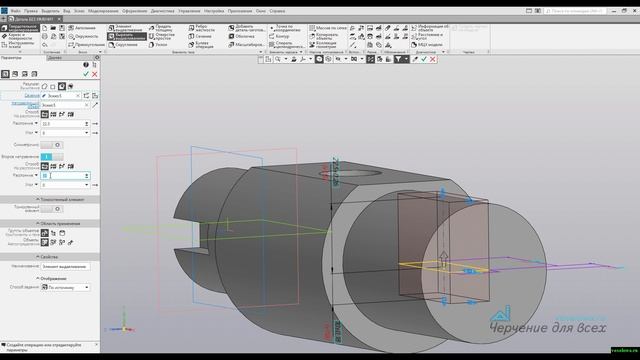
Task: Open the Файл menu
Action: coord(16,11)
